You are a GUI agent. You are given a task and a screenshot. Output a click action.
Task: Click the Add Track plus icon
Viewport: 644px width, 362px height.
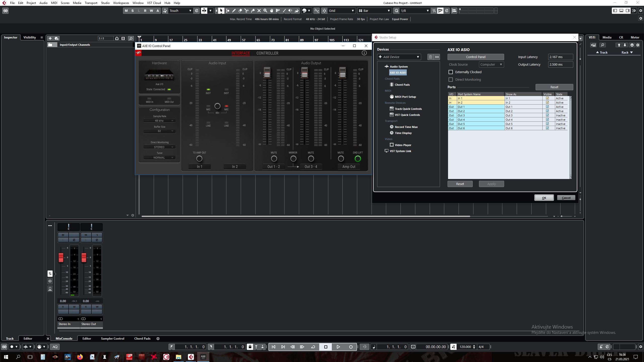coord(50,38)
